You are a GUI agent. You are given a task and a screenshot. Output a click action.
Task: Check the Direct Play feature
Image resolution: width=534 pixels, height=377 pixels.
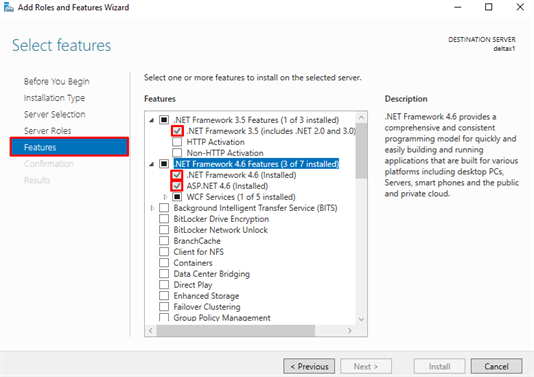point(164,285)
